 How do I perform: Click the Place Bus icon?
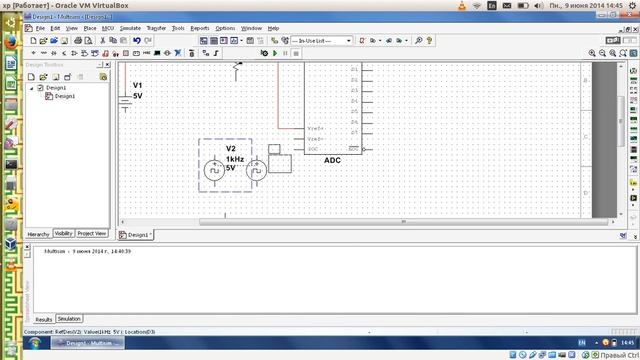[x=216, y=53]
